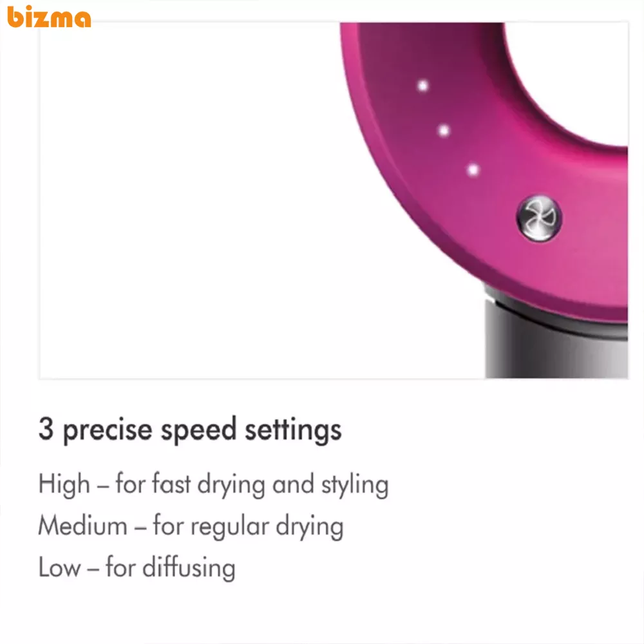The height and width of the screenshot is (644, 644).
Task: Click the word "precise" in the heading
Action: point(107,430)
